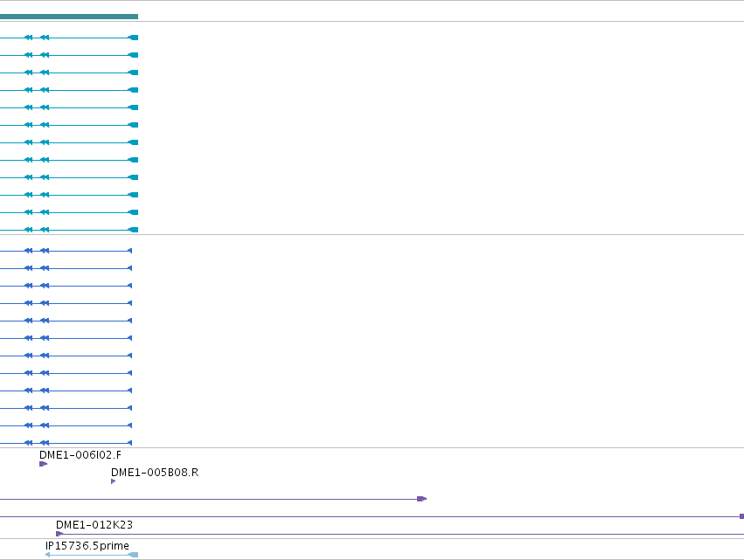
Task: Select bottommost dark-blue transcript's end arrowhead
Action: click(x=130, y=443)
